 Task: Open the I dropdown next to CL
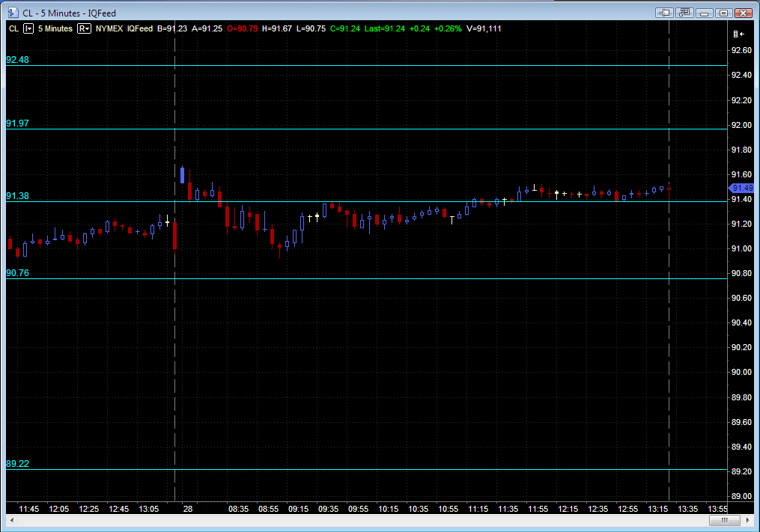tap(28, 28)
